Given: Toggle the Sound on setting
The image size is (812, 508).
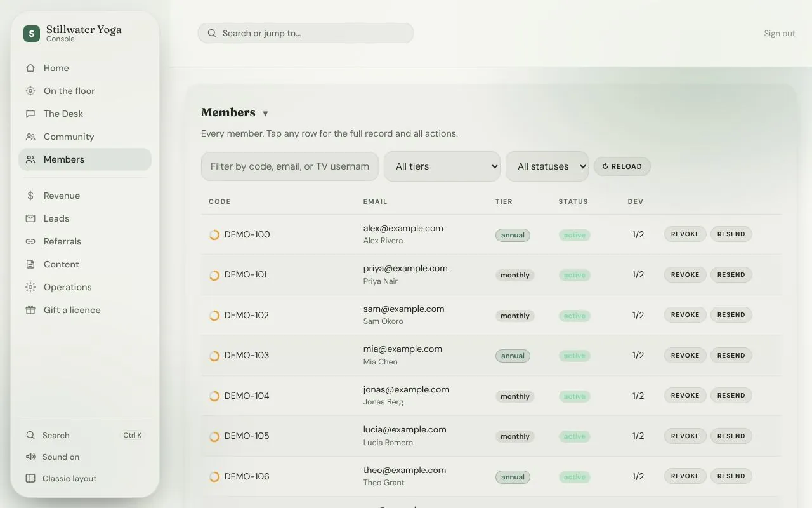Looking at the screenshot, I should click(x=85, y=457).
